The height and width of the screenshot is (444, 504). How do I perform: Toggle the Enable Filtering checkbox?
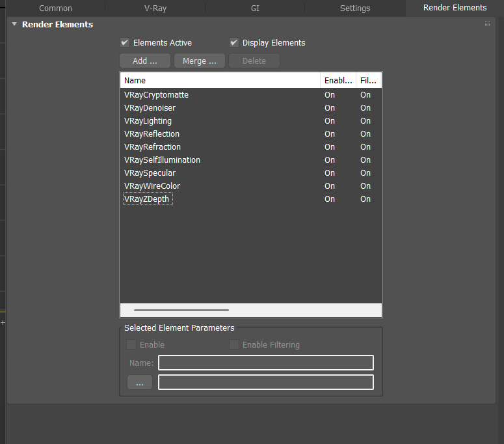point(234,344)
